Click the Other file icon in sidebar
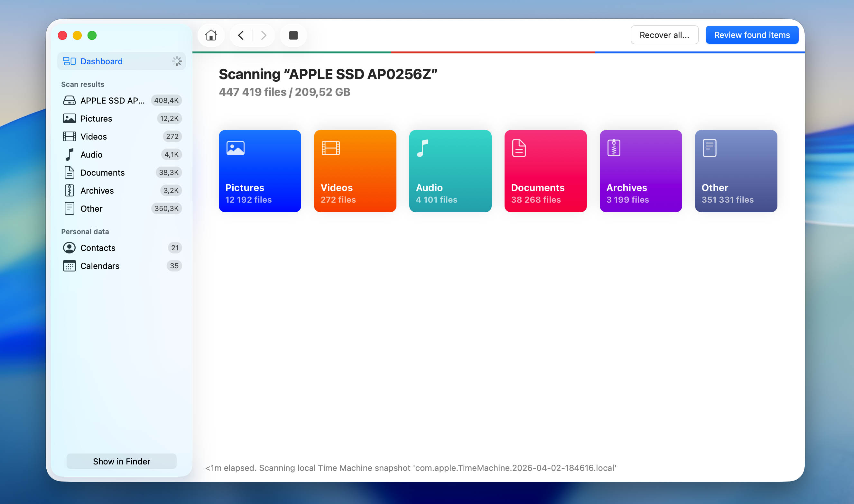Viewport: 854px width, 504px height. pyautogui.click(x=69, y=208)
